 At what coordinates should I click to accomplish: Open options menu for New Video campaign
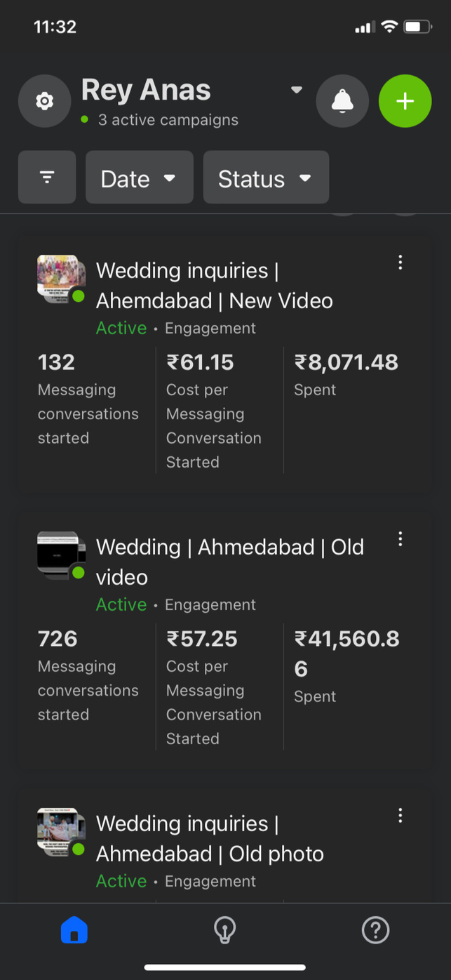tap(400, 263)
